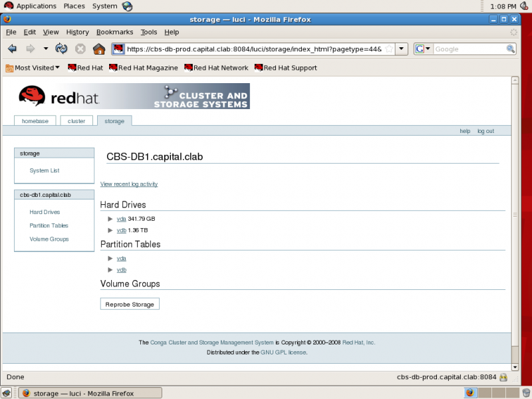Screen dimensions: 532x399
Task: Open the Edit menu
Action: click(x=29, y=32)
